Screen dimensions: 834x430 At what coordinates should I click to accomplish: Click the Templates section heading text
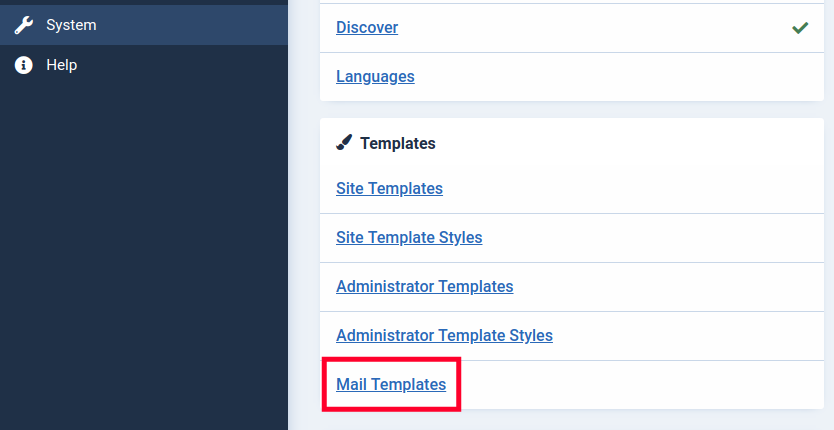coord(397,143)
